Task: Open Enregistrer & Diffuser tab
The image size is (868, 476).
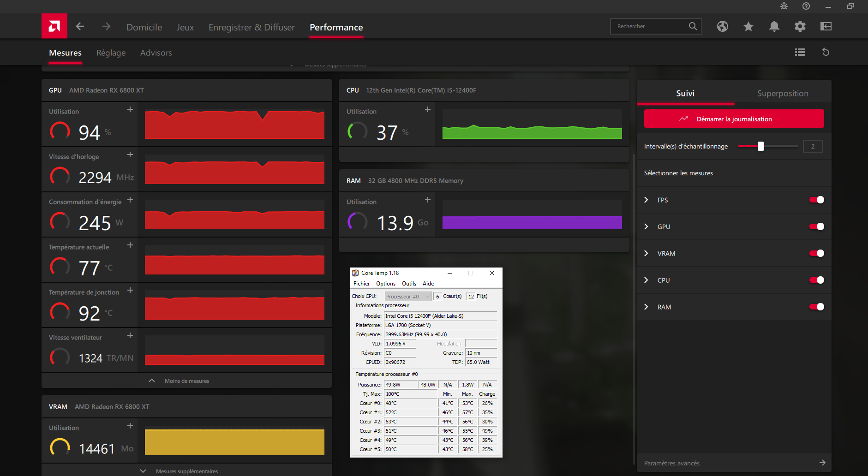Action: (251, 27)
